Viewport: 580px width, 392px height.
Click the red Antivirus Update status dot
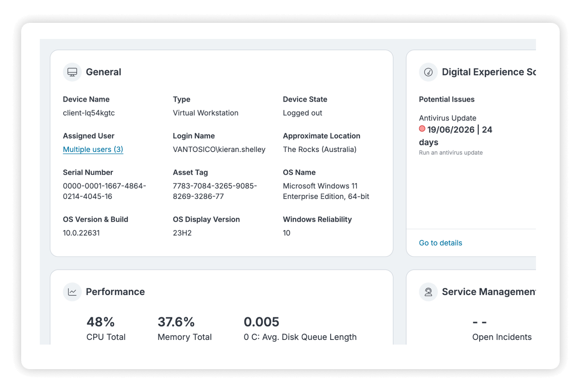422,129
